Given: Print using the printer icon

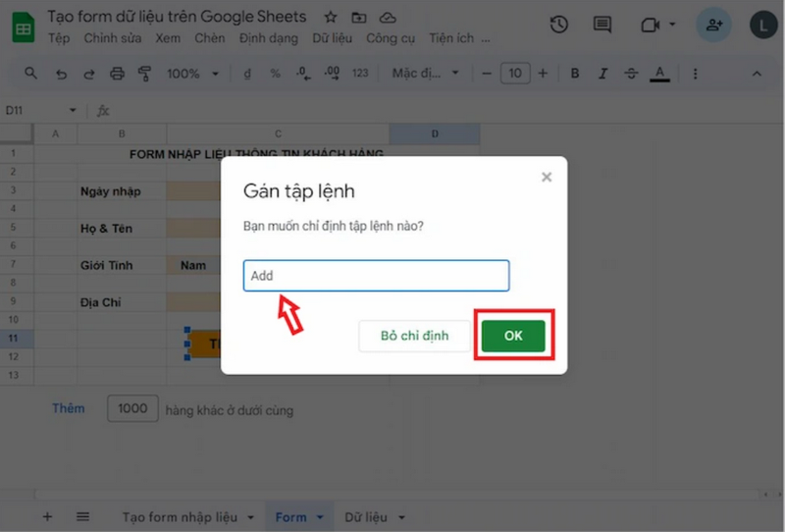Looking at the screenshot, I should 117,75.
